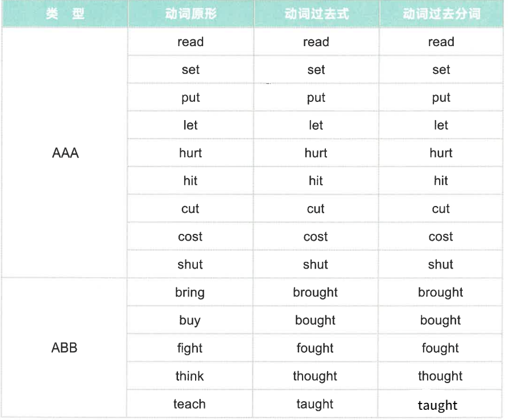Click 'hit' in the past participle column
The image size is (509, 420).
point(441,180)
